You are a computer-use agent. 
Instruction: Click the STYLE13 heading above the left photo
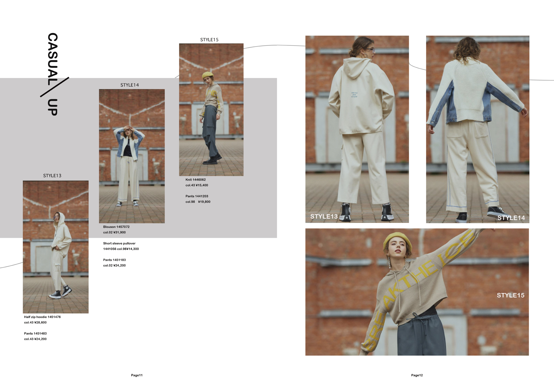tap(52, 176)
